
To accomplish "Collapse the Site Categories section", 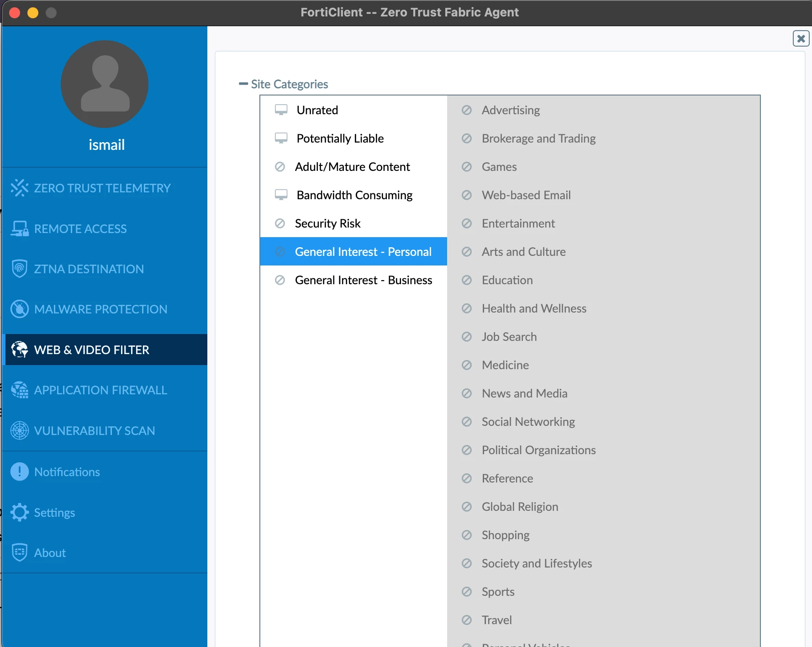I will (x=243, y=84).
